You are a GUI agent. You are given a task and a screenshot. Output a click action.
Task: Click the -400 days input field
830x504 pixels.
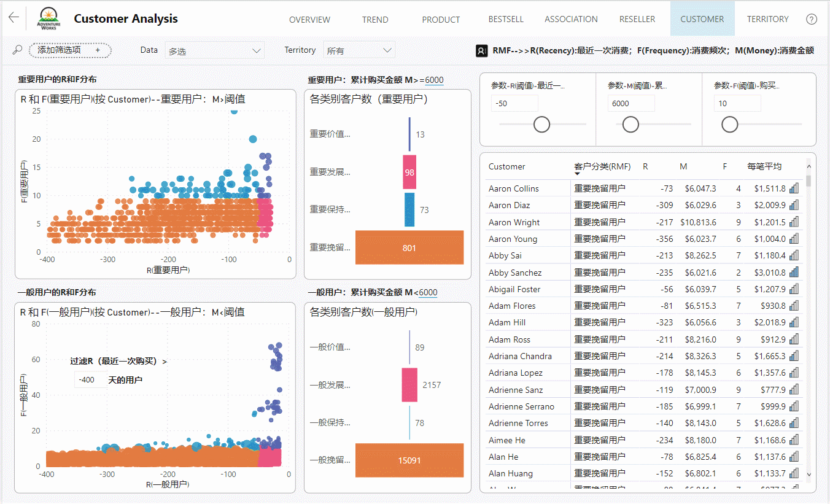[x=90, y=379]
